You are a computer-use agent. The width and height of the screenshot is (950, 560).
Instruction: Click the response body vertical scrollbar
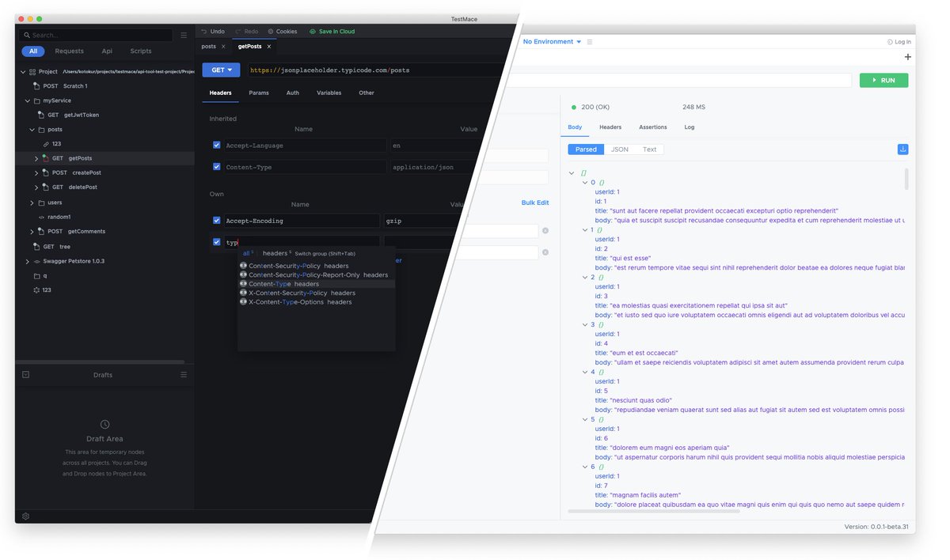tap(906, 178)
